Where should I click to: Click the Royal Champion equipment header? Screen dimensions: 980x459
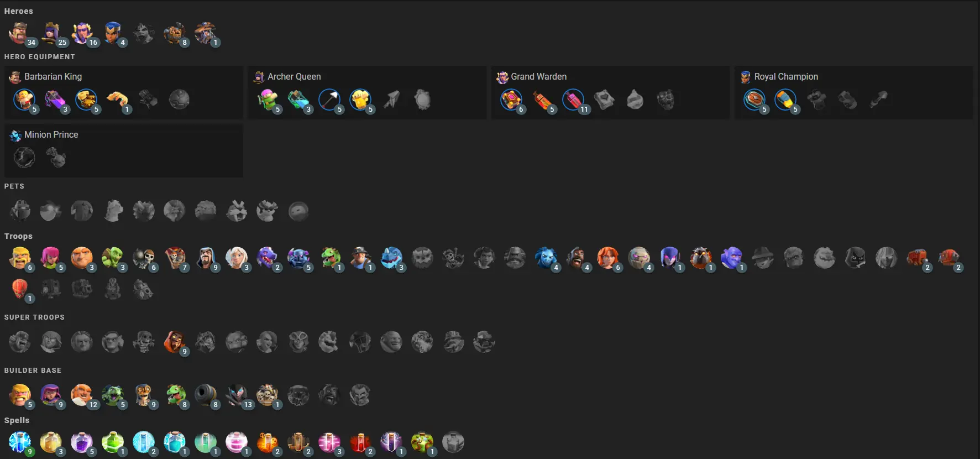pos(786,76)
